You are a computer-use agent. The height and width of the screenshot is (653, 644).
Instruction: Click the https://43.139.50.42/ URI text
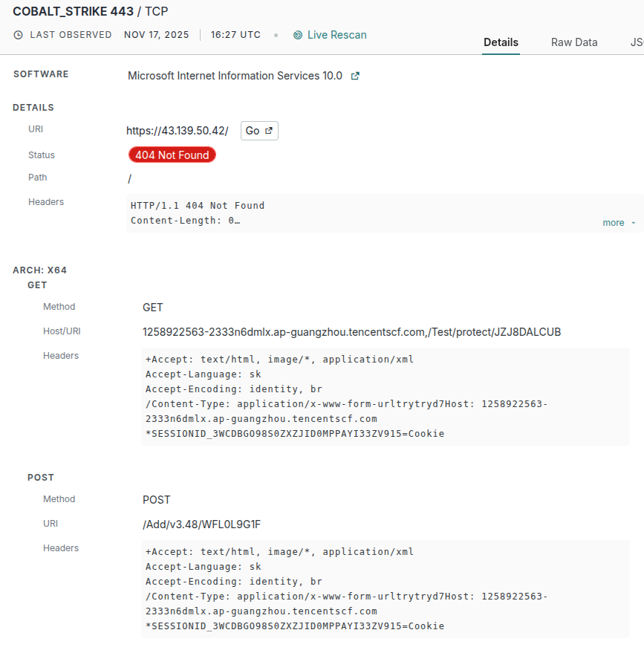(x=177, y=131)
